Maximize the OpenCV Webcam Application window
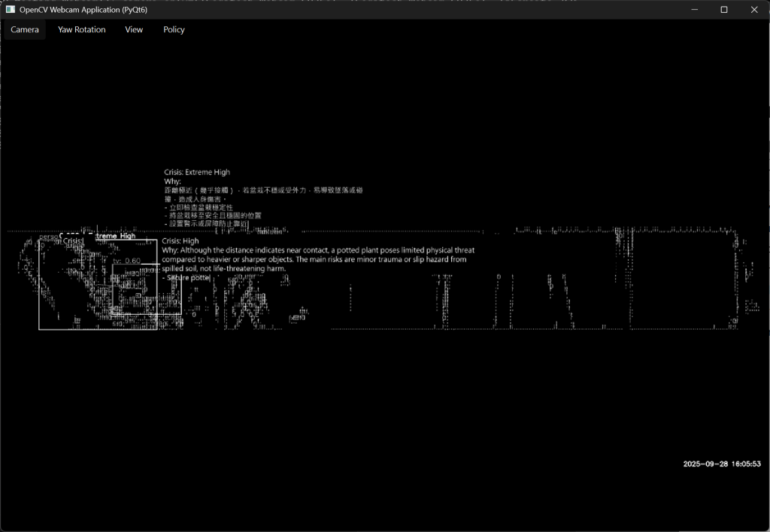This screenshot has width=770, height=532. tap(723, 10)
